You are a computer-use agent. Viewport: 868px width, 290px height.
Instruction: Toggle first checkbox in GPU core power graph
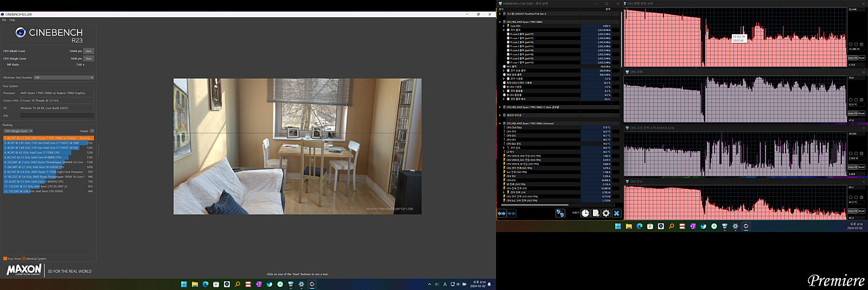pos(851,153)
